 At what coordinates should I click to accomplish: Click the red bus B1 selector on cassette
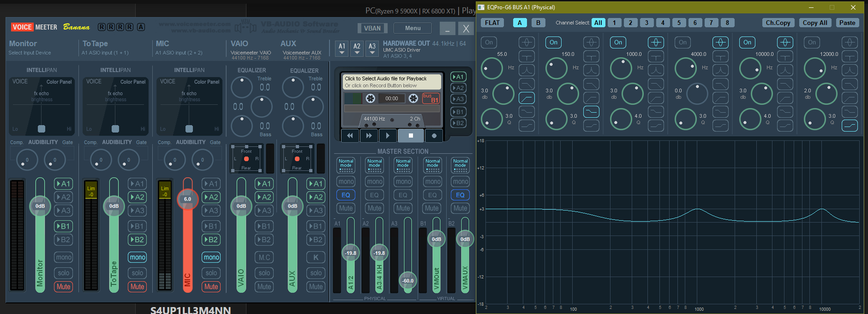click(431, 98)
